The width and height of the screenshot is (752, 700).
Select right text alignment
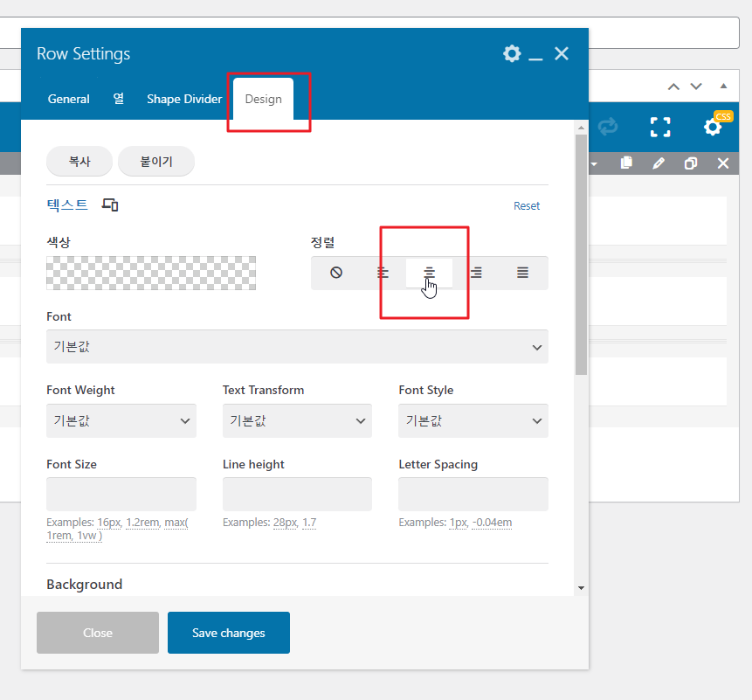coord(476,273)
